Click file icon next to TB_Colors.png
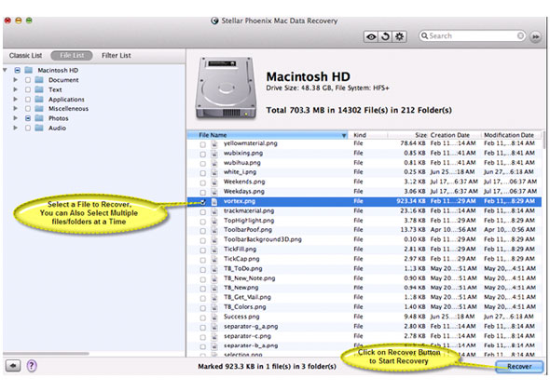The height and width of the screenshot is (392, 550). (214, 307)
